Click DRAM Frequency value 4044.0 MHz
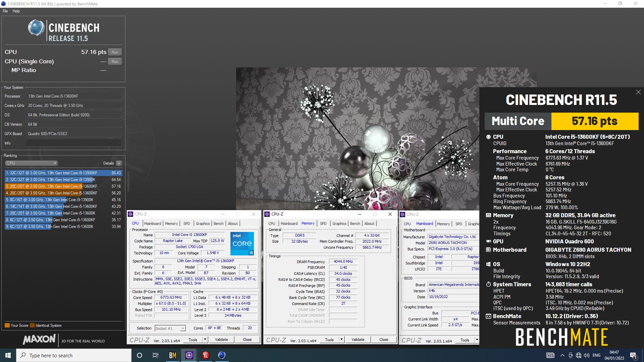Screen dimensions: 644x362 343,261
